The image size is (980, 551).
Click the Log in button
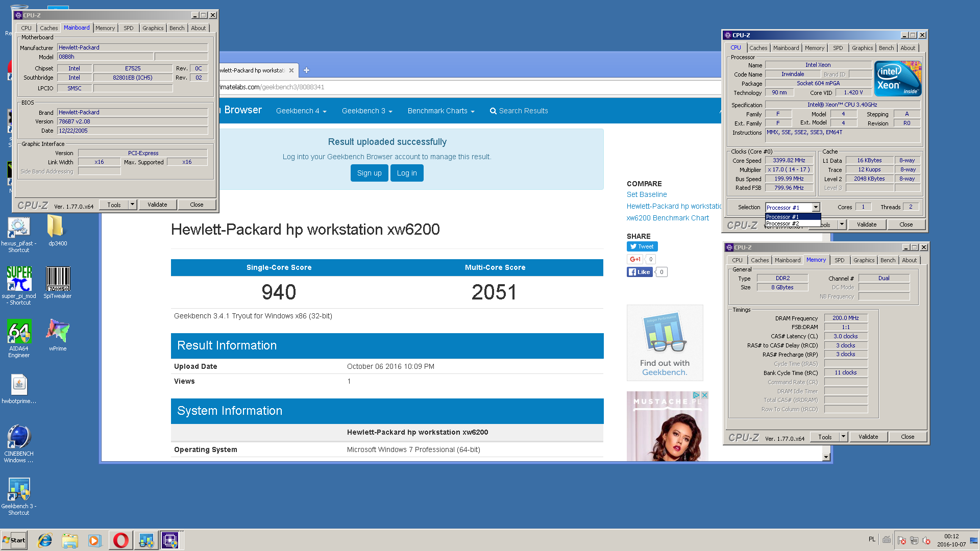(407, 173)
